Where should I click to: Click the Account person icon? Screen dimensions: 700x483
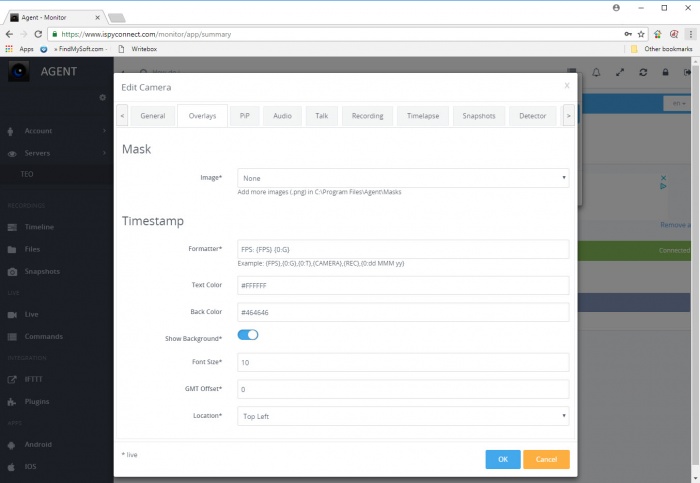click(11, 131)
